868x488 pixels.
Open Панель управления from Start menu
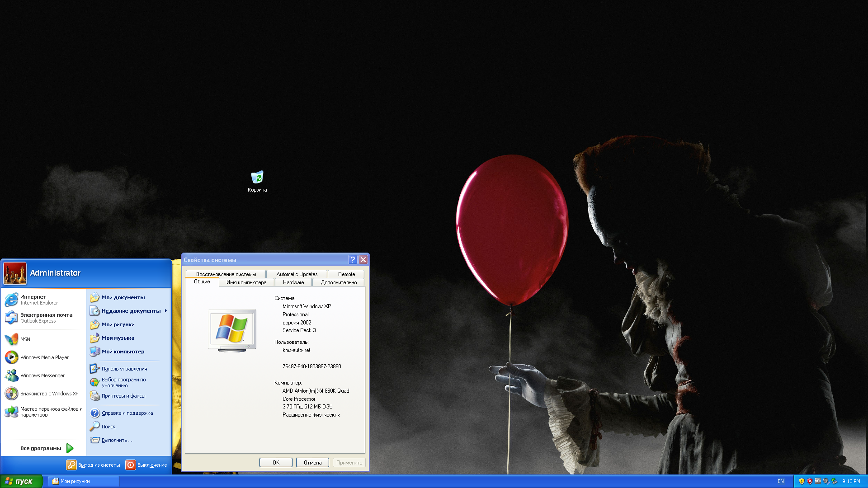coord(125,368)
